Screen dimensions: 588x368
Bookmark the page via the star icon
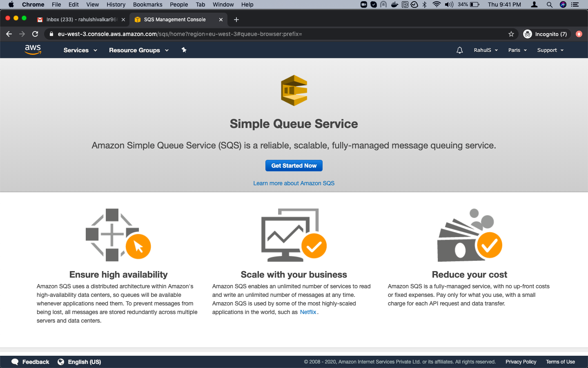pyautogui.click(x=511, y=34)
